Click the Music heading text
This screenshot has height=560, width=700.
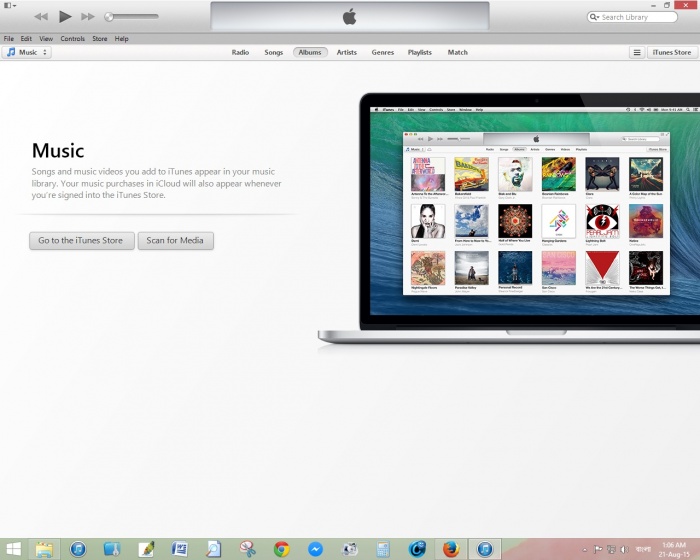tap(58, 150)
